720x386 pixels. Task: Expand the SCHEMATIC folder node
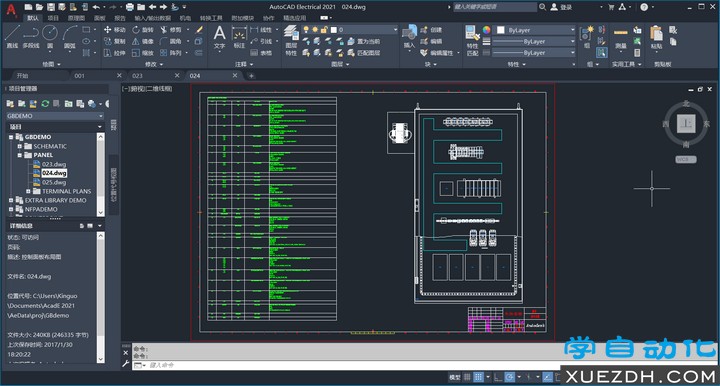[x=20, y=146]
